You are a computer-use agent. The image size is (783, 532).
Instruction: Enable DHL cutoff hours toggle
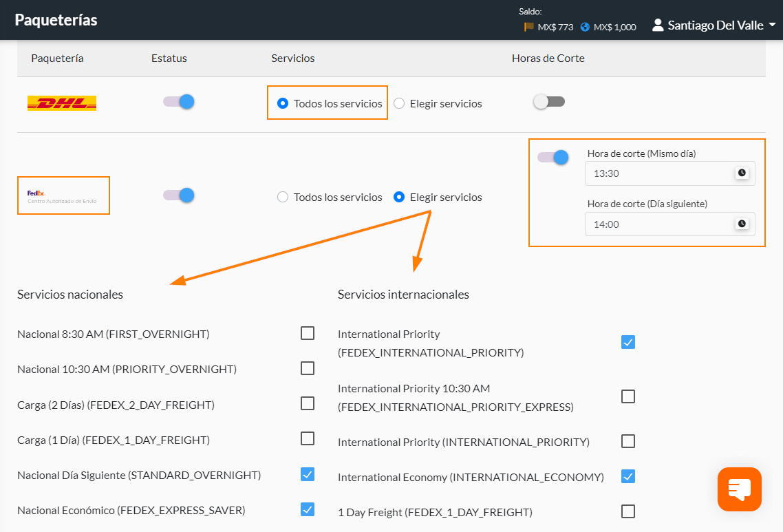(x=549, y=102)
